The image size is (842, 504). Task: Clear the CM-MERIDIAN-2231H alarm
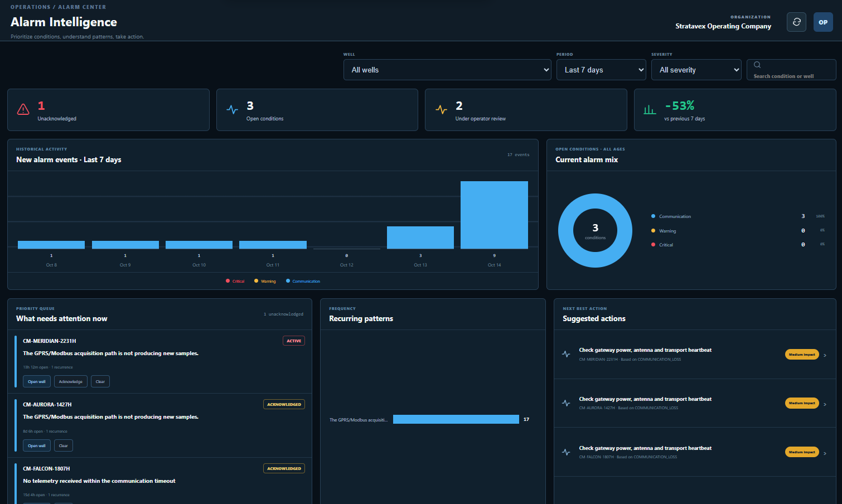click(x=100, y=381)
